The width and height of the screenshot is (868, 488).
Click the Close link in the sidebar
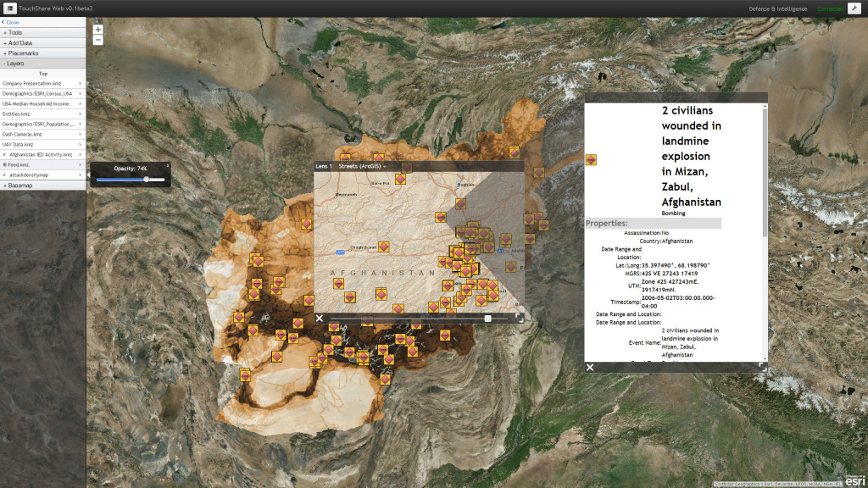pos(12,23)
